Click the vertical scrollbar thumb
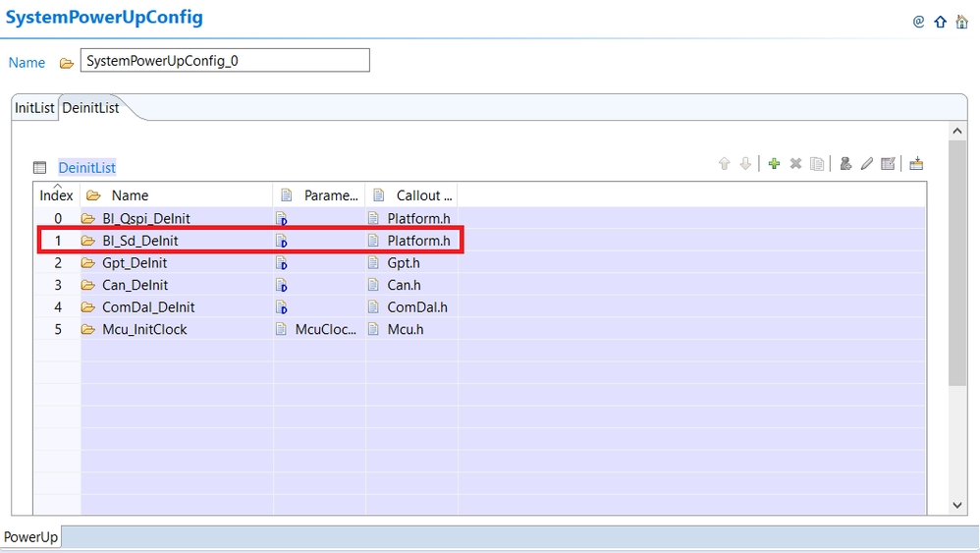 pos(956,263)
